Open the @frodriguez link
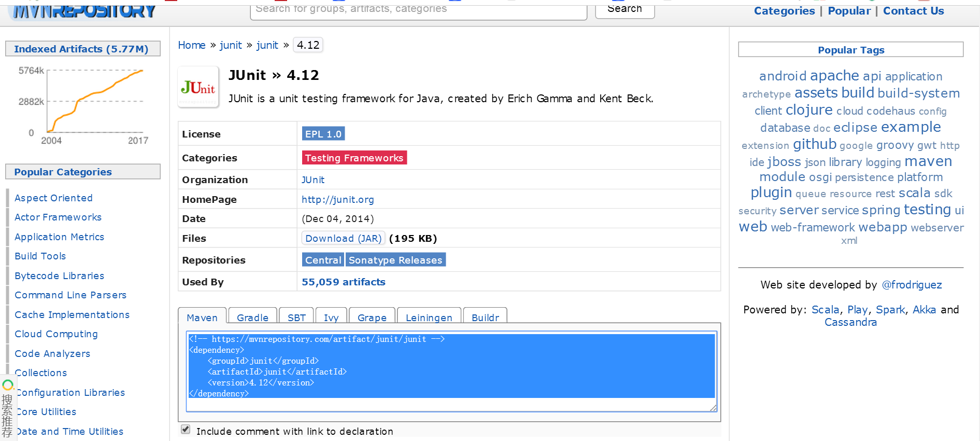 912,285
